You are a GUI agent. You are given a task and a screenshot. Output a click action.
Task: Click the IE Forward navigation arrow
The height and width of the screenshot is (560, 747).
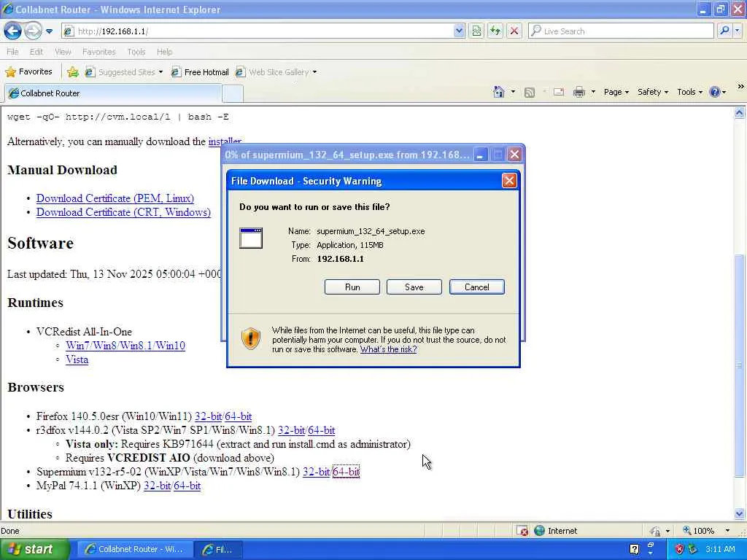coord(33,31)
